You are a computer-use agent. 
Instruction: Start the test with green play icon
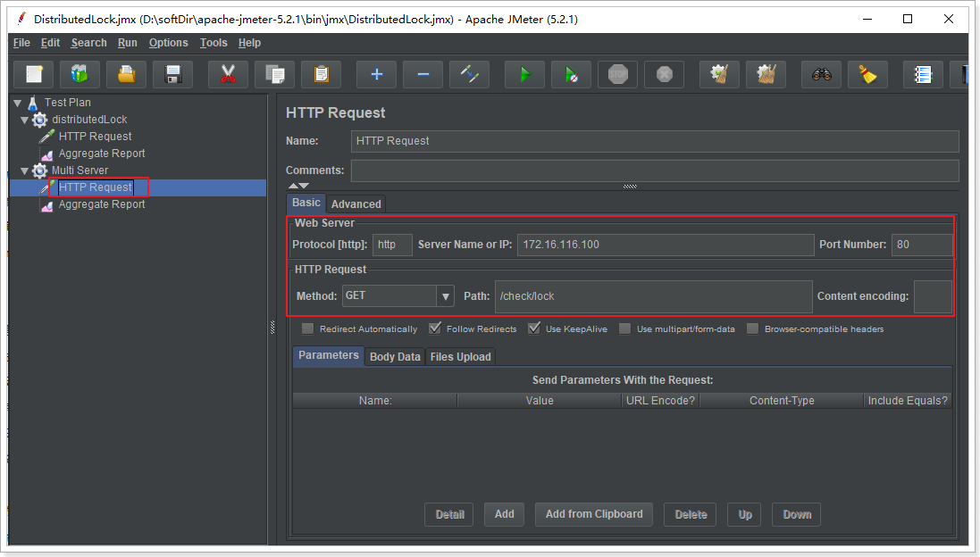point(525,75)
